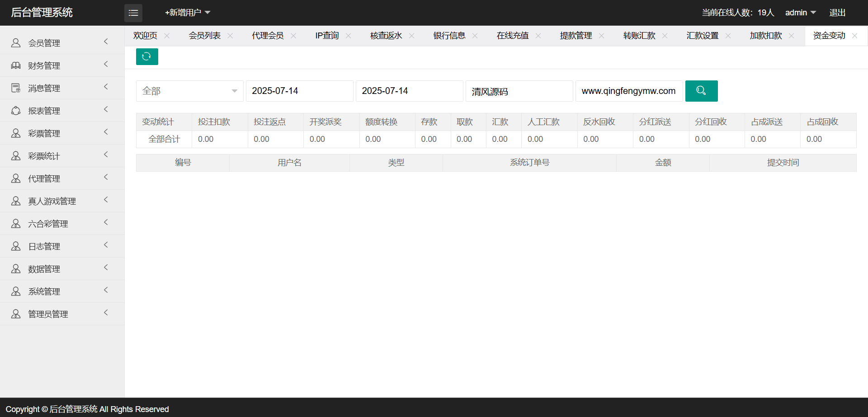
Task: Click the green search magnifier button
Action: tap(701, 91)
